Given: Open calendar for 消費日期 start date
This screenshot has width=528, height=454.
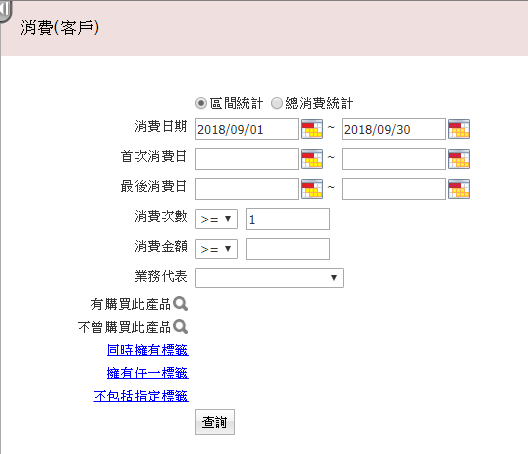Looking at the screenshot, I should click(312, 129).
